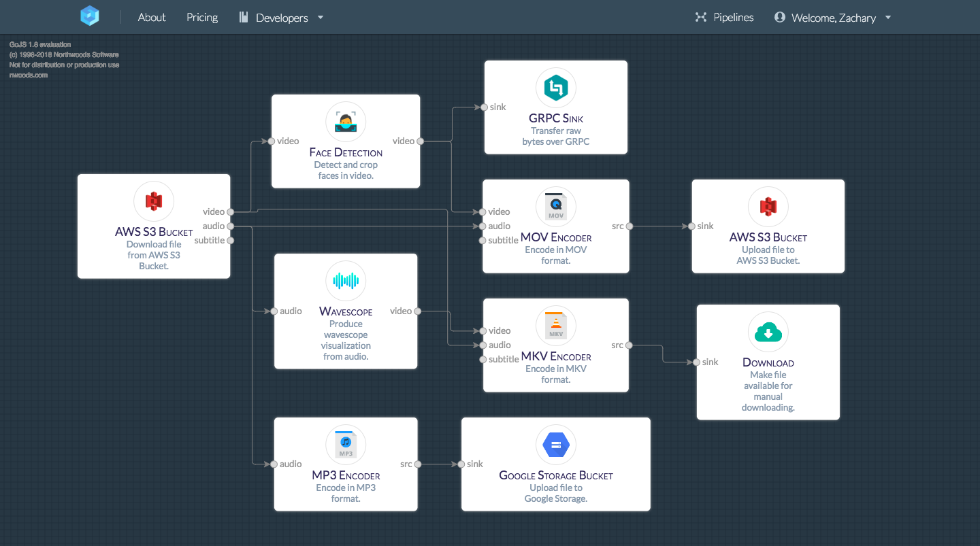
Task: Open the About page
Action: pyautogui.click(x=152, y=18)
